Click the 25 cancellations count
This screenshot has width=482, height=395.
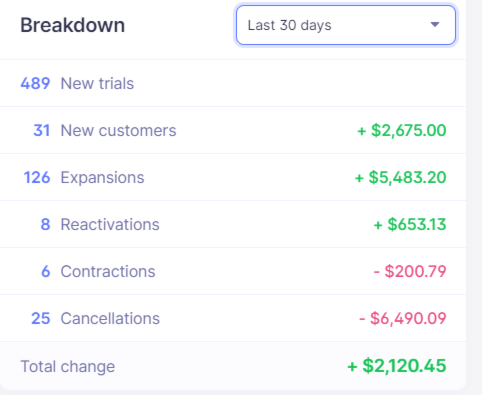(41, 318)
